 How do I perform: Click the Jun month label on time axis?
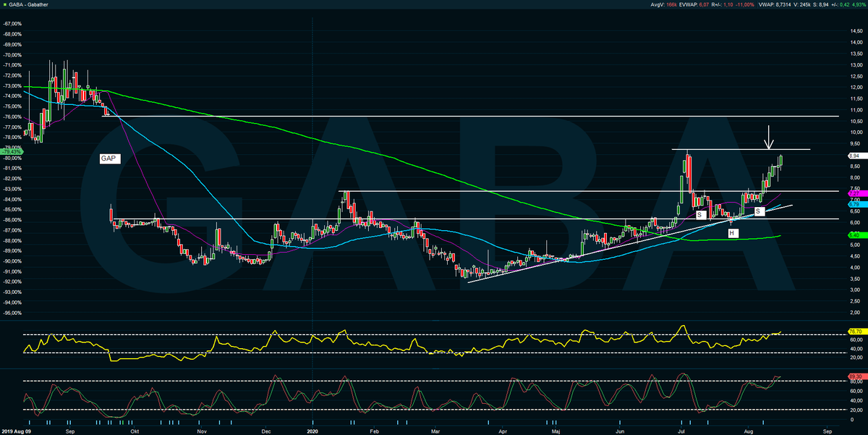(x=620, y=430)
